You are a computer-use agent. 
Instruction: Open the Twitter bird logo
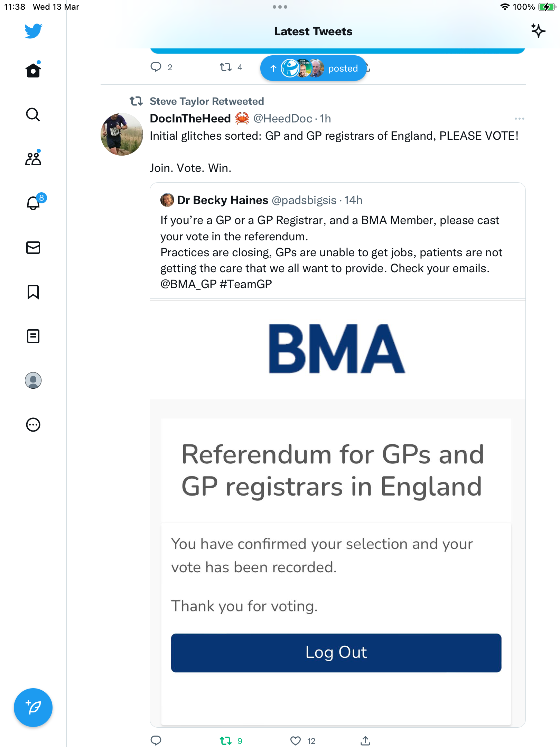pos(33,31)
